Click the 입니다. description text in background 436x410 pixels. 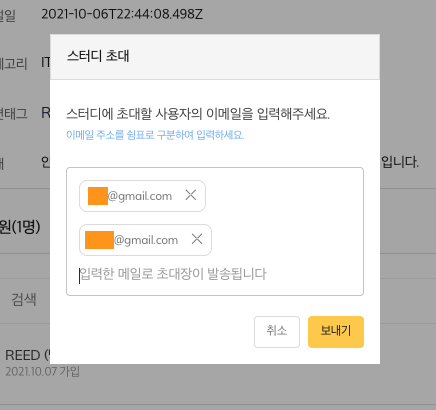[x=400, y=162]
